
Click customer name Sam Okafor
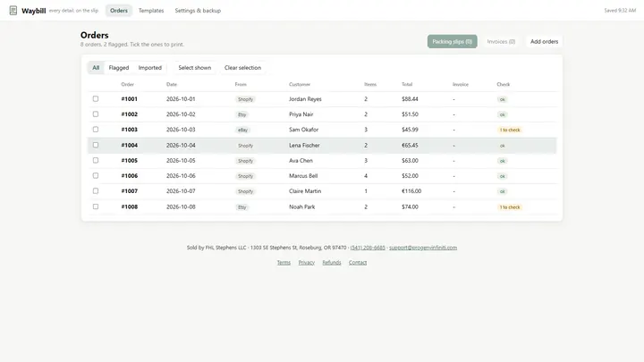pyautogui.click(x=303, y=130)
